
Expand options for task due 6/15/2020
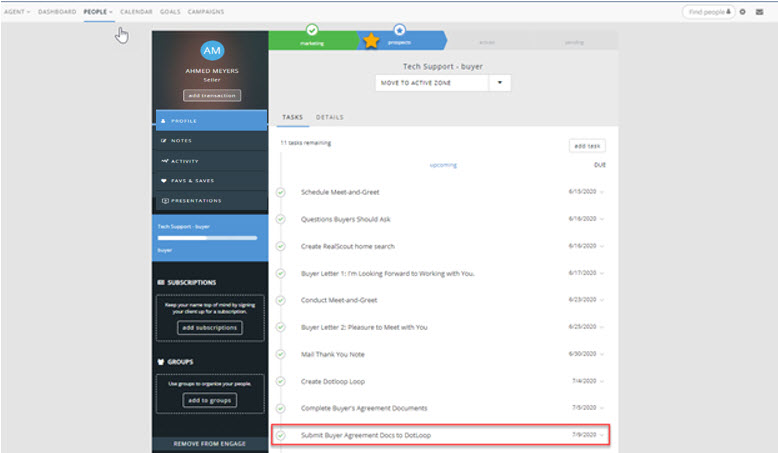602,192
